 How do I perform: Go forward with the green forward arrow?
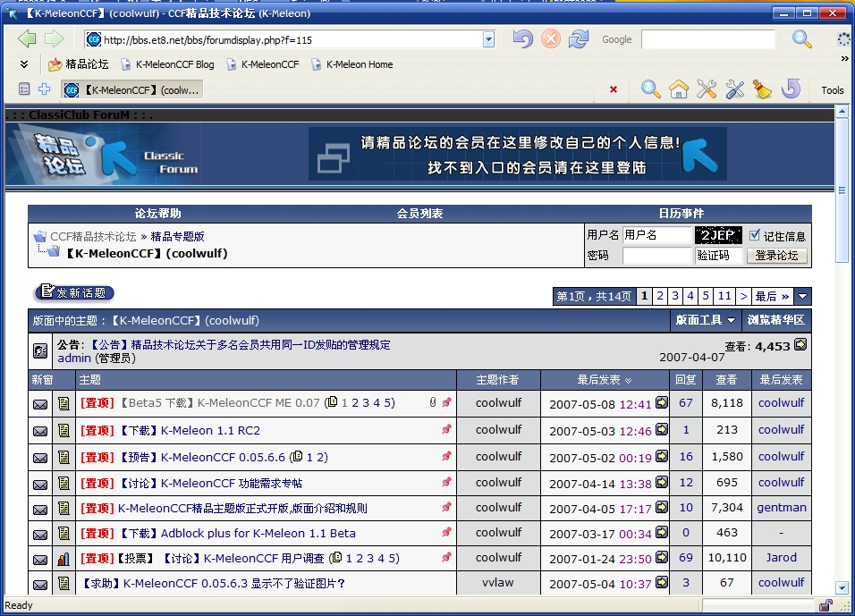pos(54,38)
